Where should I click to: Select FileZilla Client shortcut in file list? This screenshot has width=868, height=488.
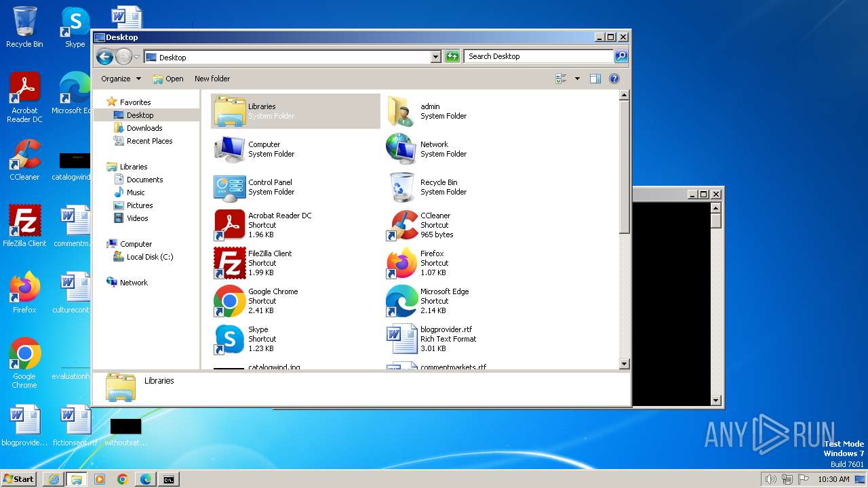tap(296, 263)
